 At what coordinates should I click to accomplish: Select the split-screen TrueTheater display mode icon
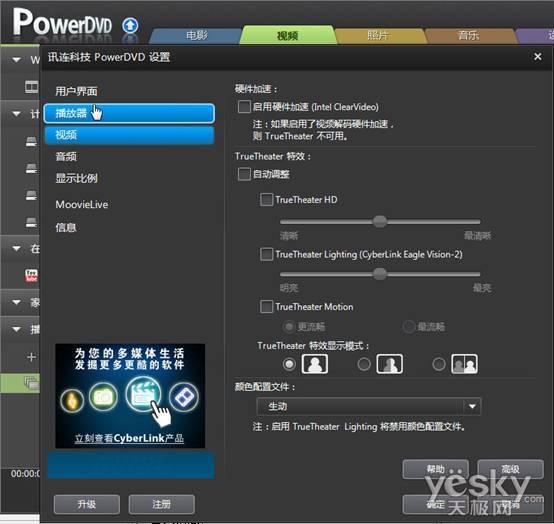389,364
